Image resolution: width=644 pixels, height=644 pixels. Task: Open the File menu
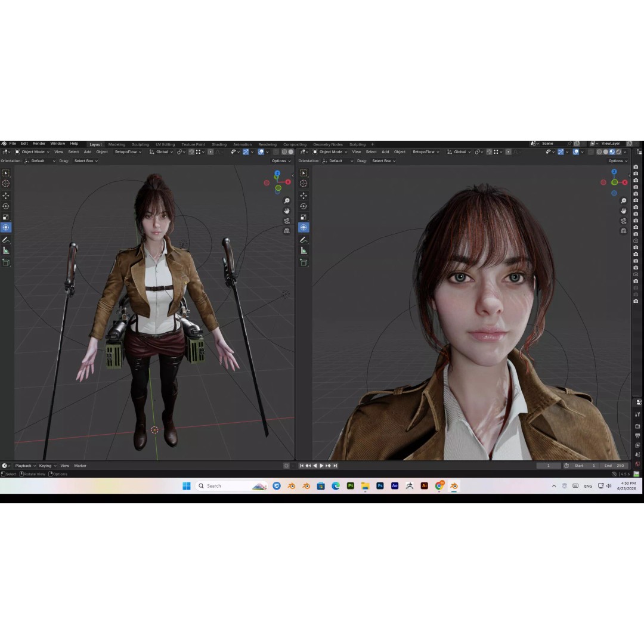pos(13,143)
